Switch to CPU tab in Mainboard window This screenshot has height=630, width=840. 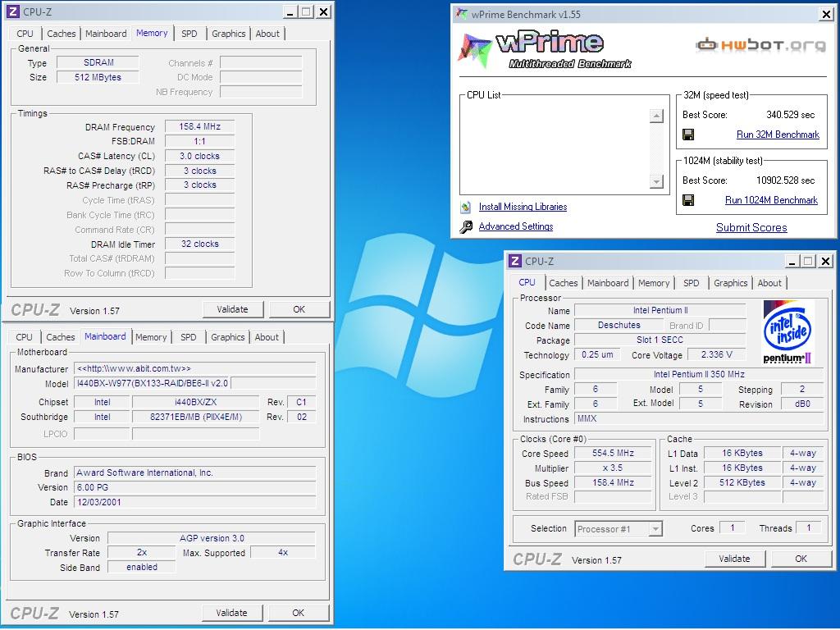coord(24,337)
